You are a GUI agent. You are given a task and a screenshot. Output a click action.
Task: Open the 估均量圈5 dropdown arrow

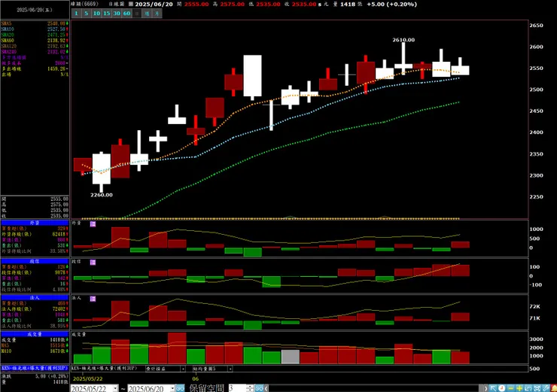tap(230, 369)
